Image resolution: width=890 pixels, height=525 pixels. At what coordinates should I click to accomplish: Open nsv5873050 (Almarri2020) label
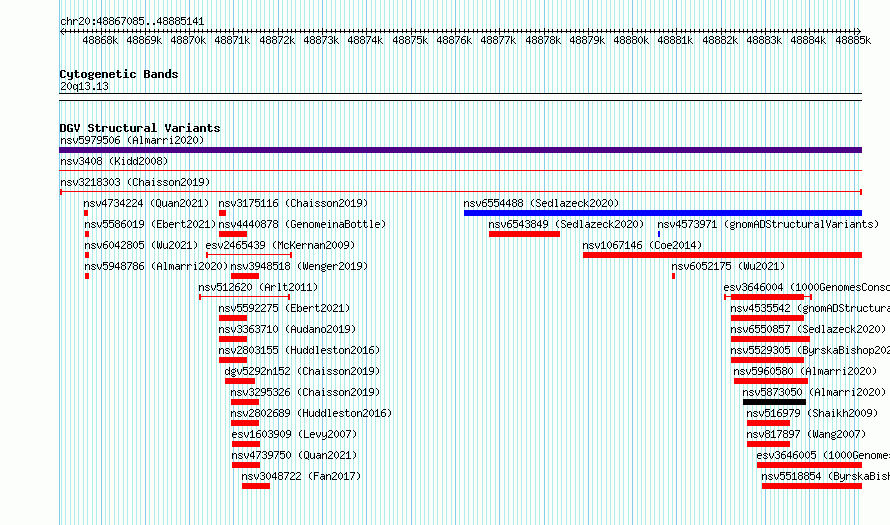(x=814, y=392)
